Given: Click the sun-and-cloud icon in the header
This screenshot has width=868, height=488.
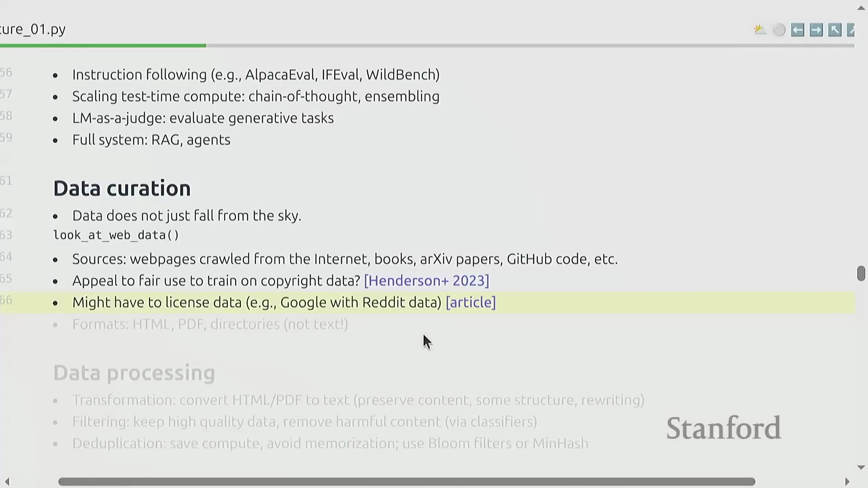Looking at the screenshot, I should point(760,30).
